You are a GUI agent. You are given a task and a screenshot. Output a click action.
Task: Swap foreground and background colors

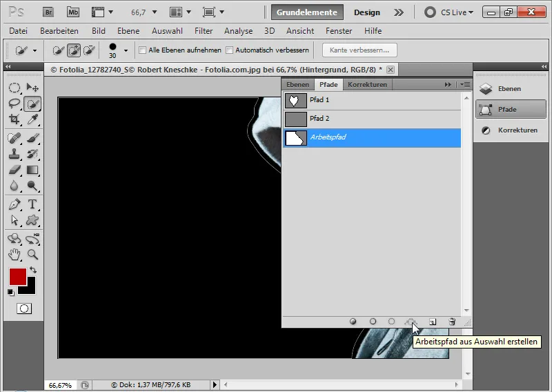pyautogui.click(x=33, y=270)
